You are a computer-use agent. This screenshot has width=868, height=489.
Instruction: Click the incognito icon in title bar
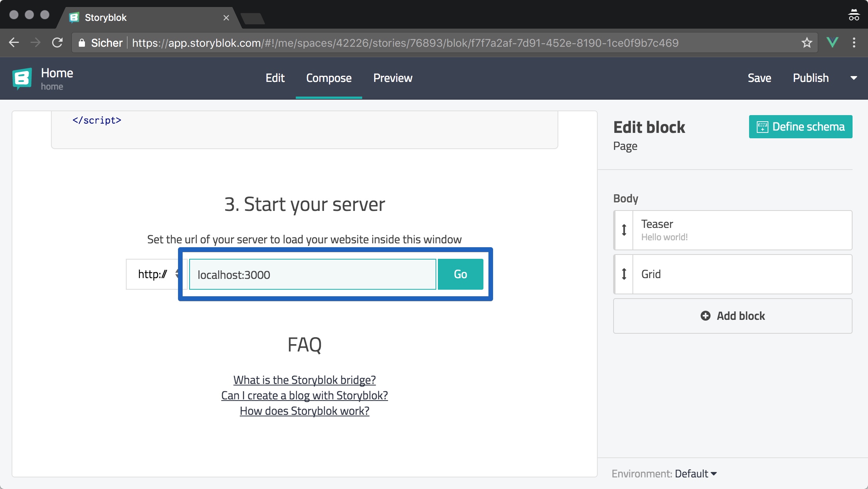tap(854, 15)
